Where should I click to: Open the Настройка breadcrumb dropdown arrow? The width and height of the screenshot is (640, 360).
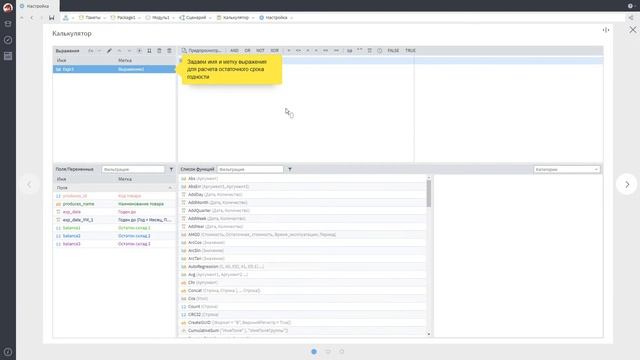click(x=291, y=18)
